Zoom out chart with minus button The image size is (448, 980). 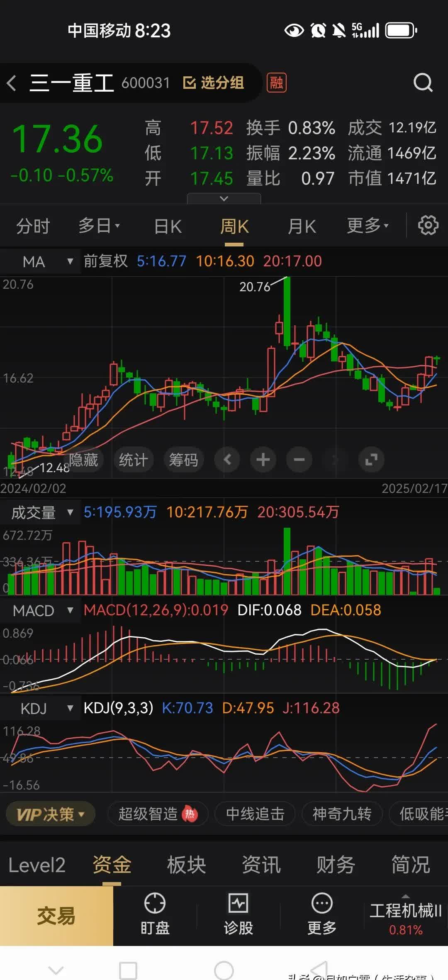point(299,460)
